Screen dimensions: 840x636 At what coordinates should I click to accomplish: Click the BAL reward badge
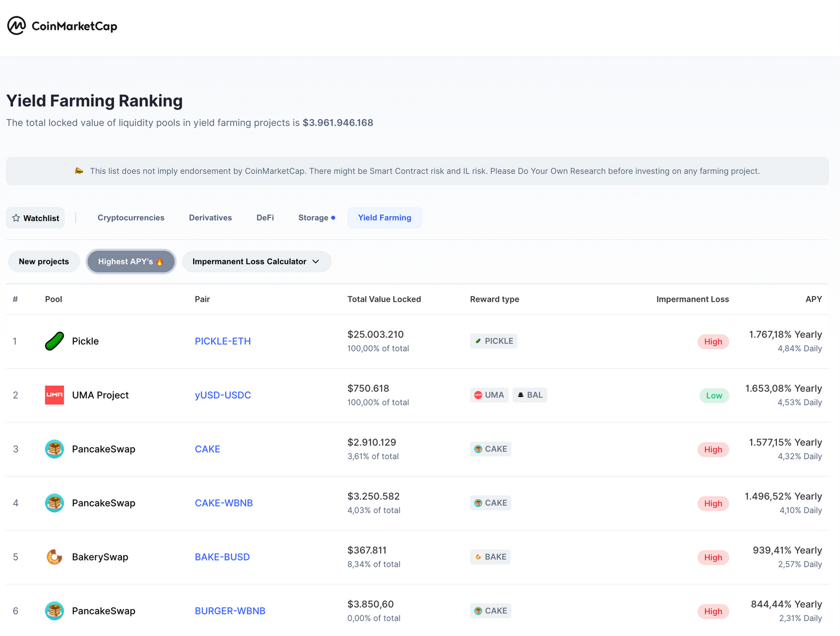(530, 395)
